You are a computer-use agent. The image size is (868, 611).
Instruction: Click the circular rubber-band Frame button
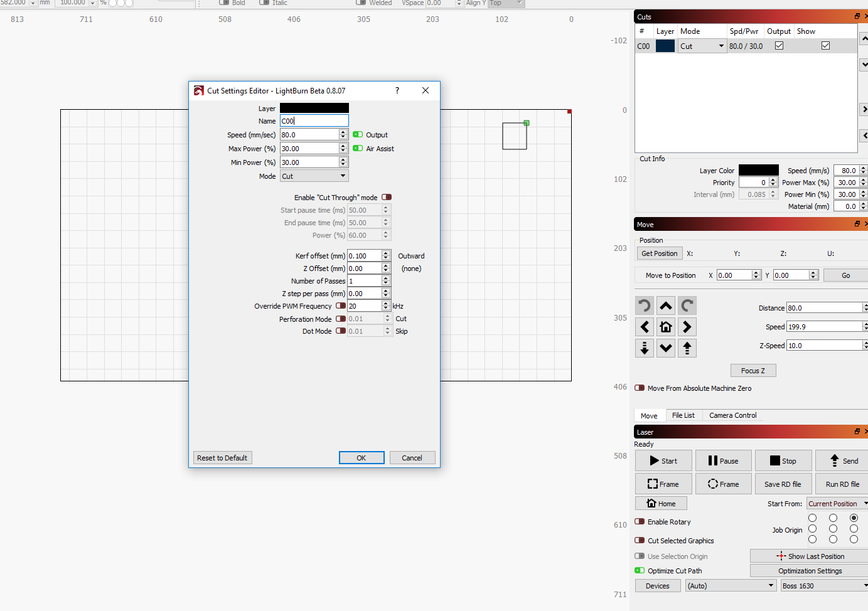coord(723,484)
